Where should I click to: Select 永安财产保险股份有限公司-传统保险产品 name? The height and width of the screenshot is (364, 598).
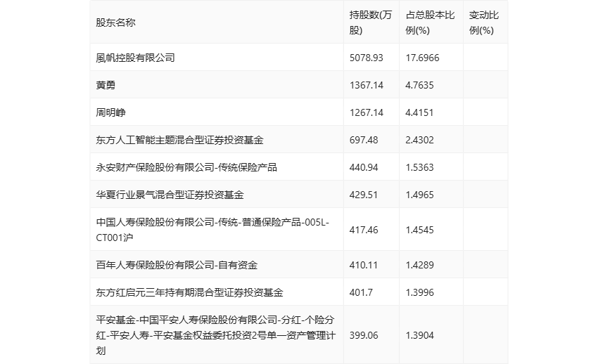point(186,167)
